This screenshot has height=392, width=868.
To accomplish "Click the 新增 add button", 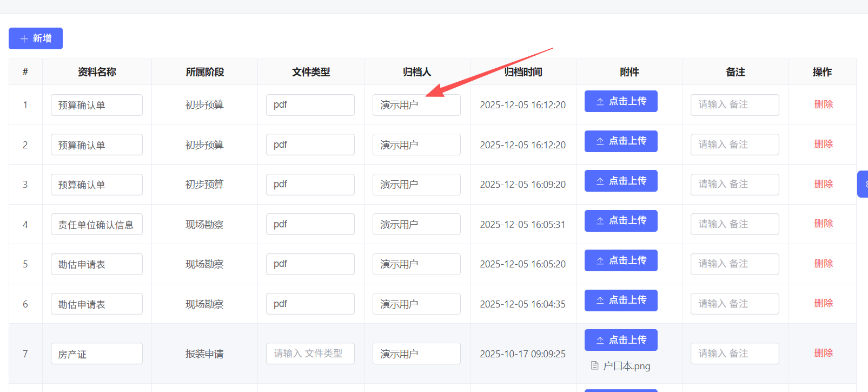I will click(x=36, y=38).
